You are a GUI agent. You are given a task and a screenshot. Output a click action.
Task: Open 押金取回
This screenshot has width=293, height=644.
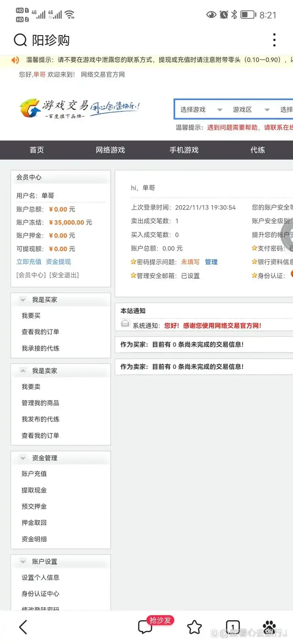coord(34,522)
